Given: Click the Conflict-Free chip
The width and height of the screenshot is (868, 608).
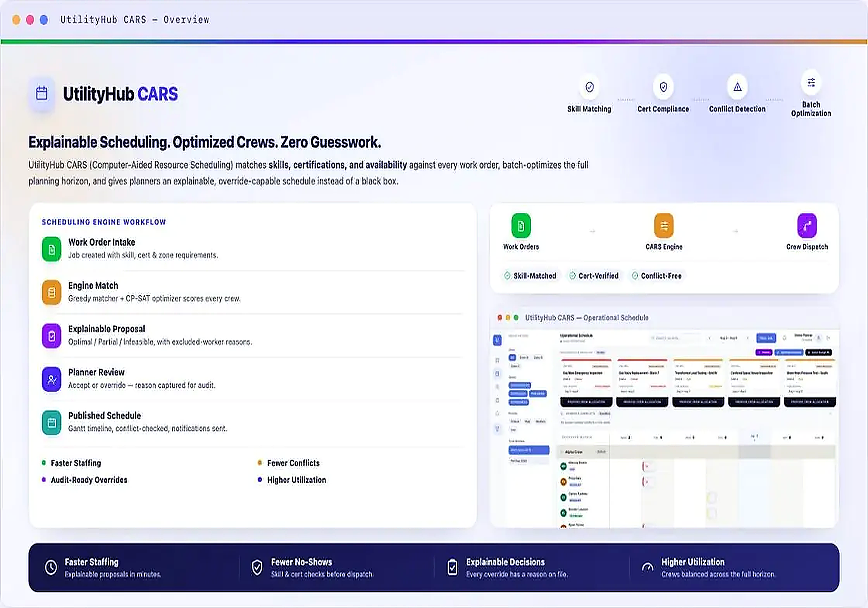Looking at the screenshot, I should pyautogui.click(x=656, y=276).
